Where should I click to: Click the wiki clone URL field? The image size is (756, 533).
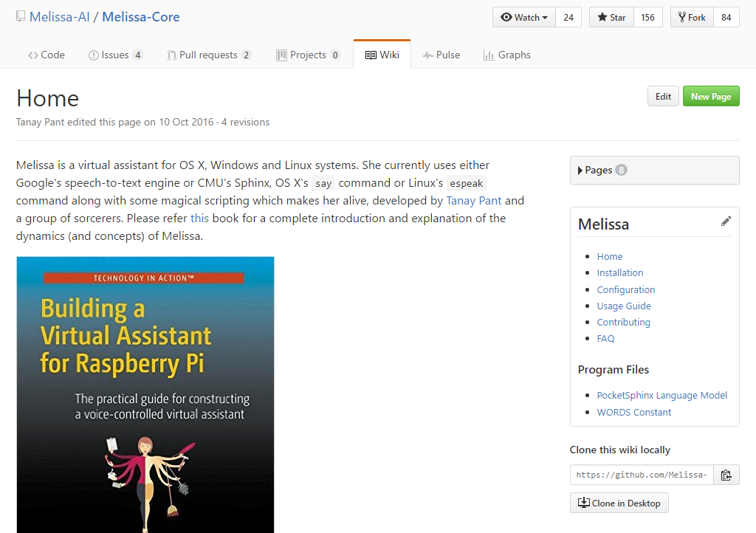(x=642, y=475)
